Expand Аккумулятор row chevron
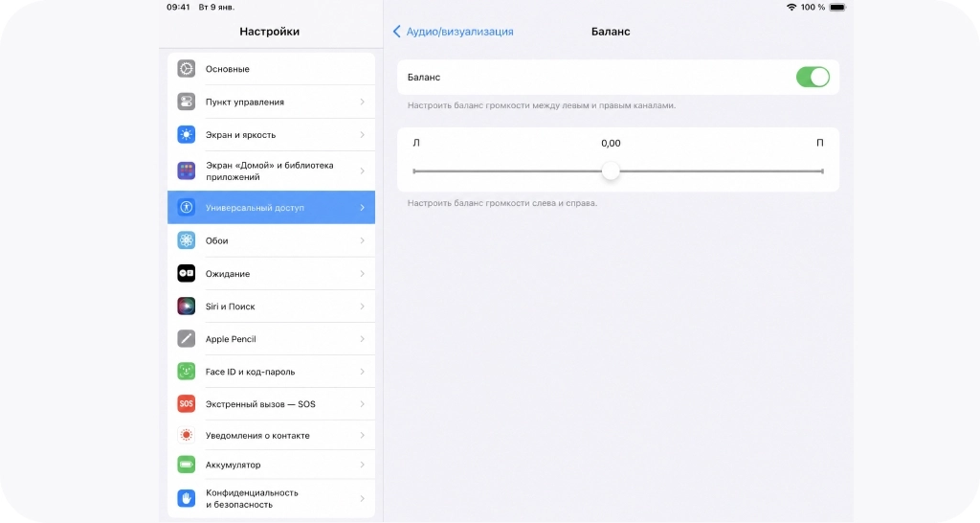 [x=363, y=465]
